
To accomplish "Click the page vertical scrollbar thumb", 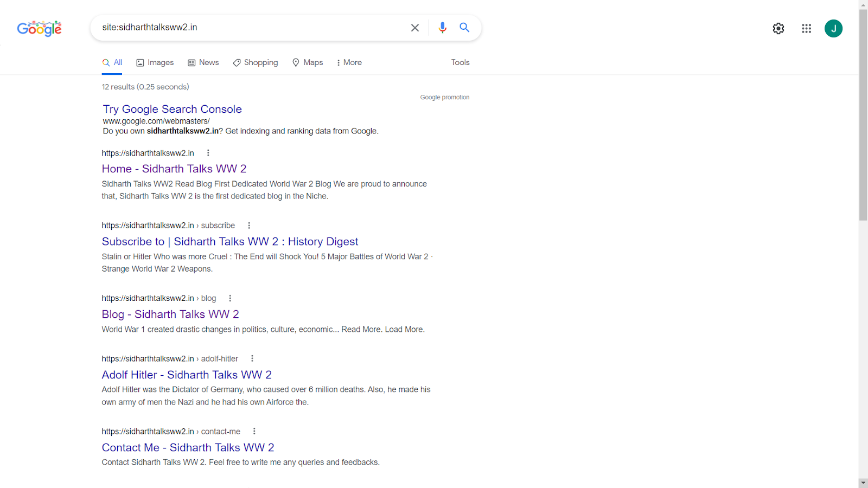I will [x=863, y=114].
